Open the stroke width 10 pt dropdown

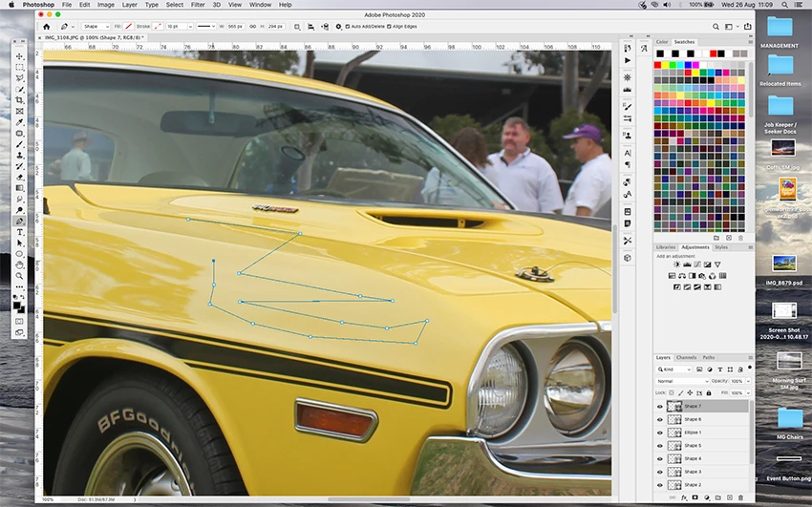(x=190, y=27)
